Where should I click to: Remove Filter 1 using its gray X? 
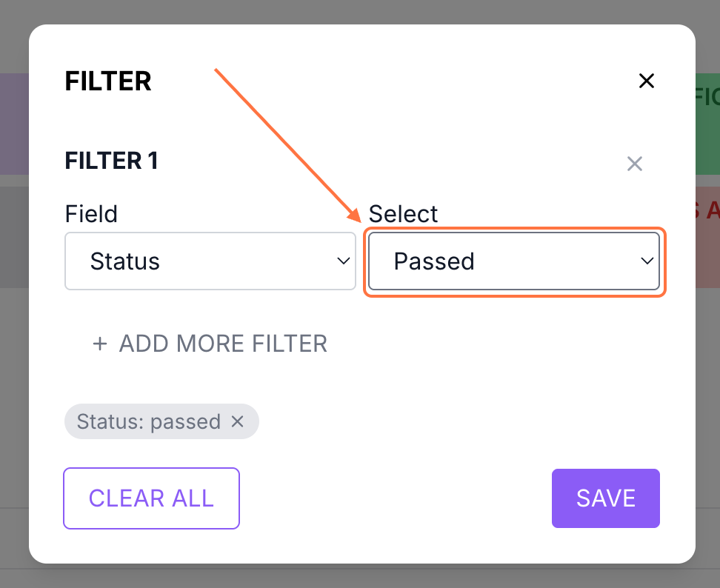[x=634, y=164]
